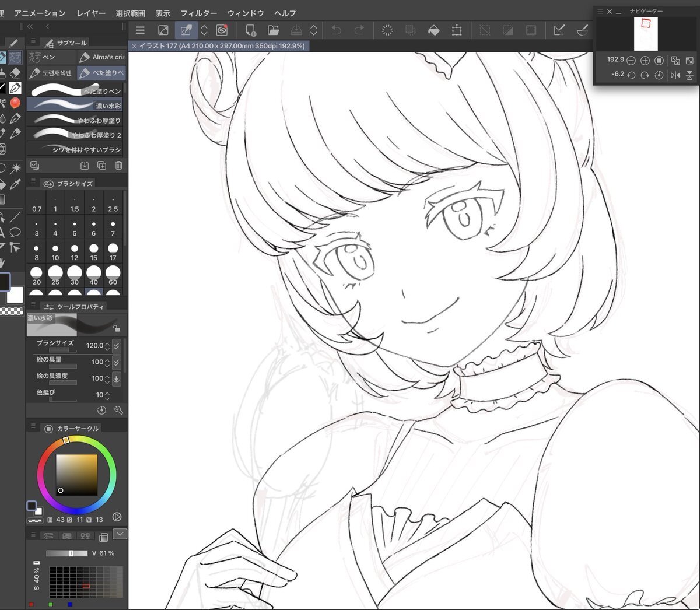The height and width of the screenshot is (610, 700).
Task: Toggle the dynamics button beside ブラシサイズ
Action: [x=117, y=346]
